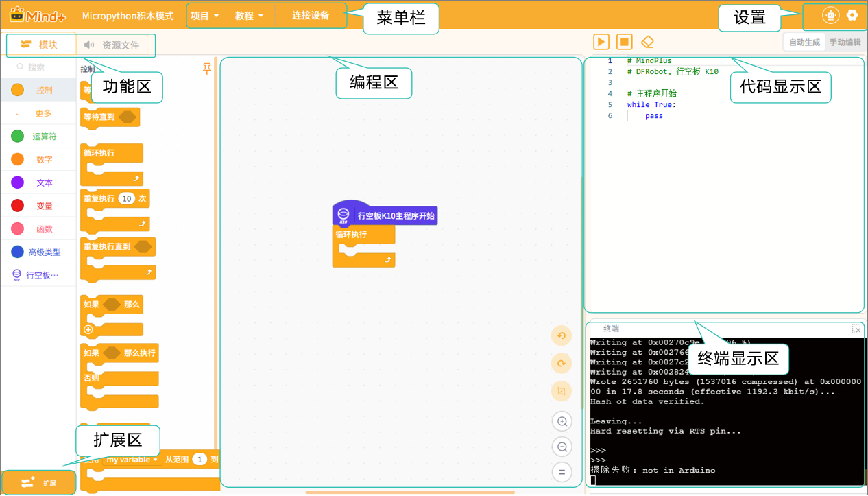
Task: Open the robot assistant icon
Action: click(831, 15)
